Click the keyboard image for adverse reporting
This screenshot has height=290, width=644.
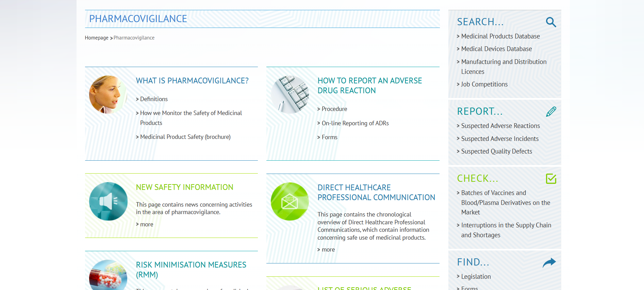(x=290, y=94)
